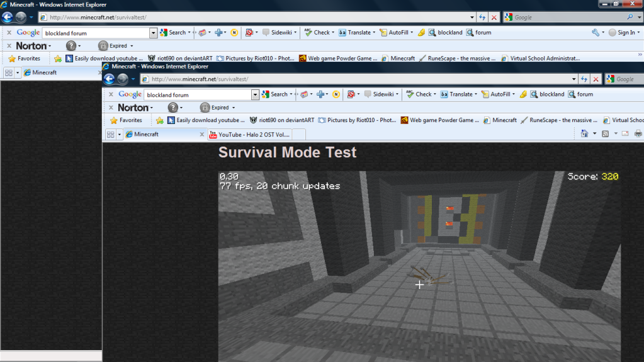Click the RSS feeds icon in command bar
This screenshot has height=362, width=644.
click(605, 133)
